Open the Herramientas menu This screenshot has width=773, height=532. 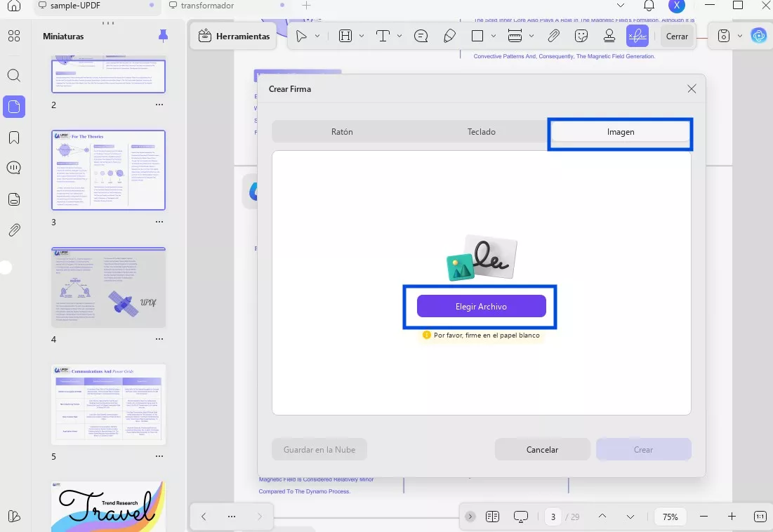tap(234, 36)
